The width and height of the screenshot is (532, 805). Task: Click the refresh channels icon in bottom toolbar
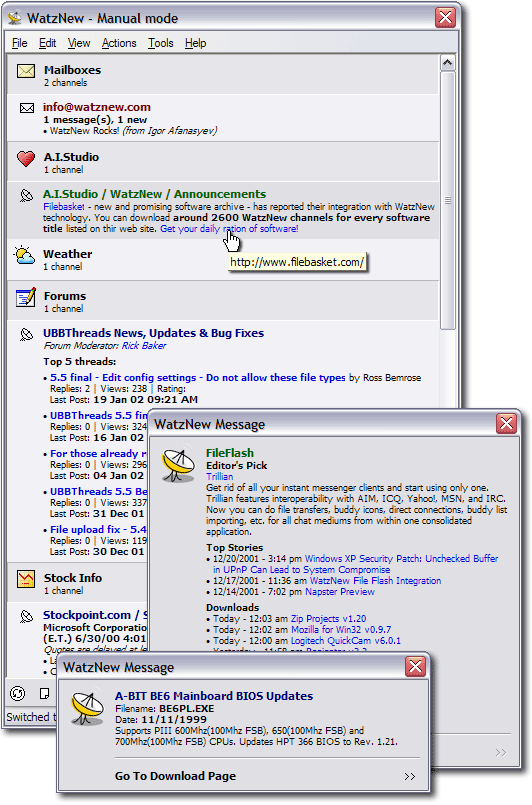(17, 694)
